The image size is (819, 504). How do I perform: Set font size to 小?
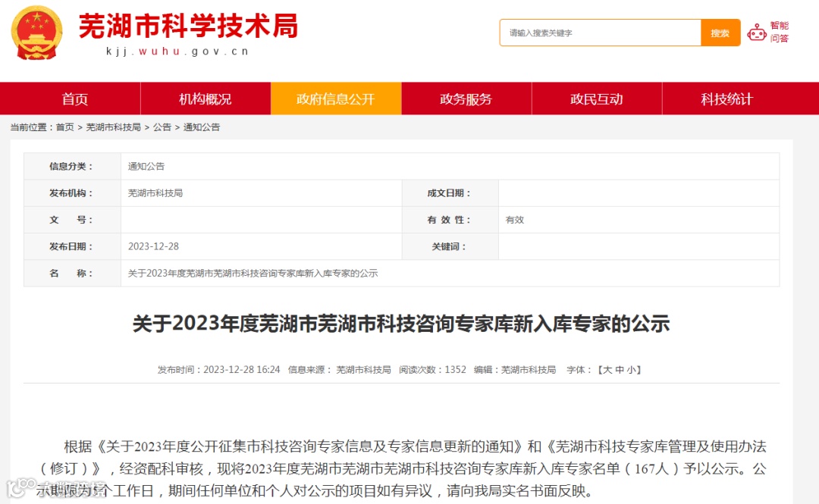tap(631, 370)
